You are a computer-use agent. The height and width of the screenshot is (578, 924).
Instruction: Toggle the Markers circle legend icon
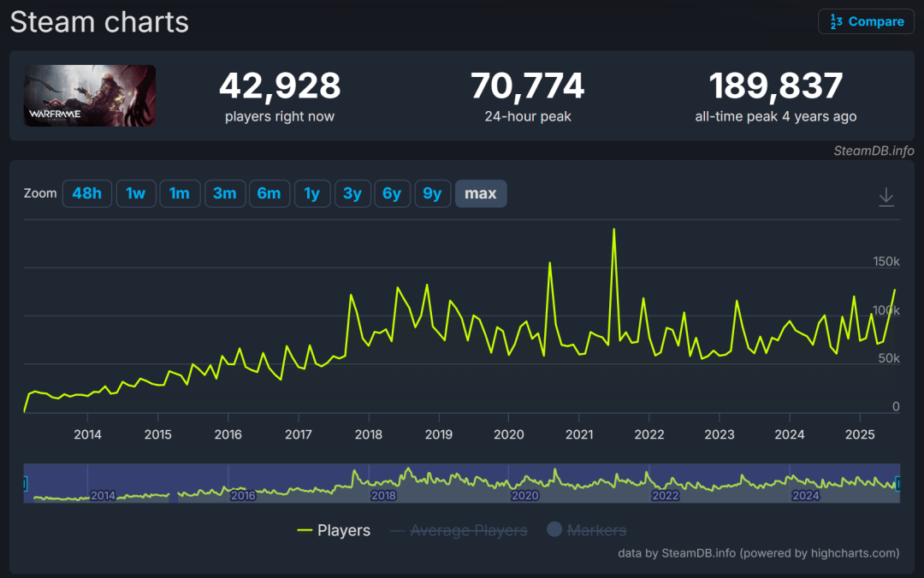pos(554,529)
